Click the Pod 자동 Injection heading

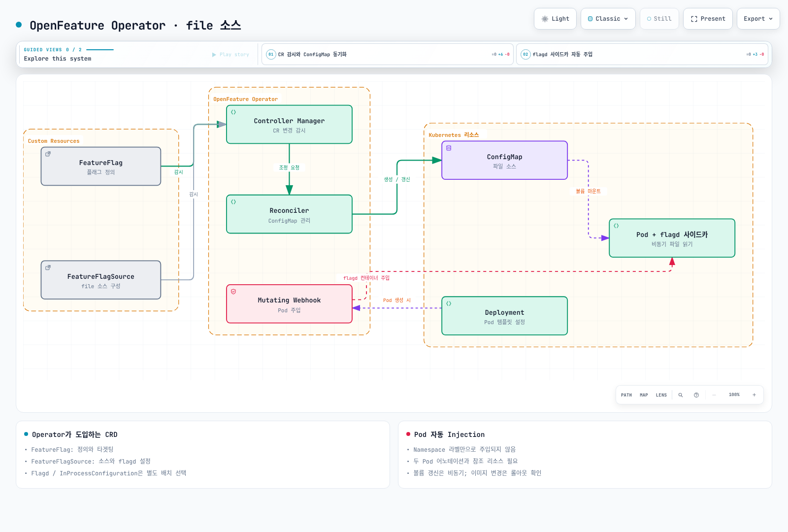point(449,434)
